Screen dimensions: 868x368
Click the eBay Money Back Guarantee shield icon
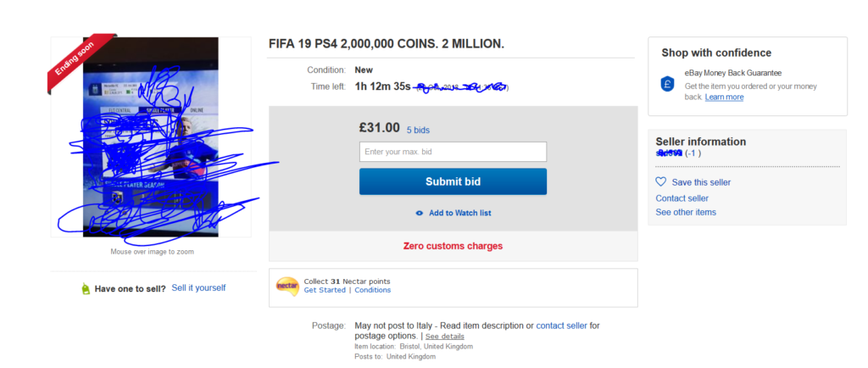click(x=667, y=85)
